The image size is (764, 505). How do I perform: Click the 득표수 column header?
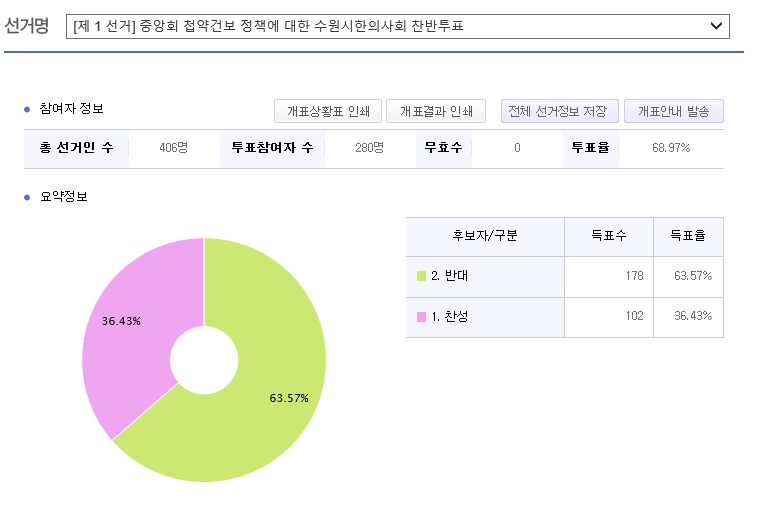click(x=608, y=237)
